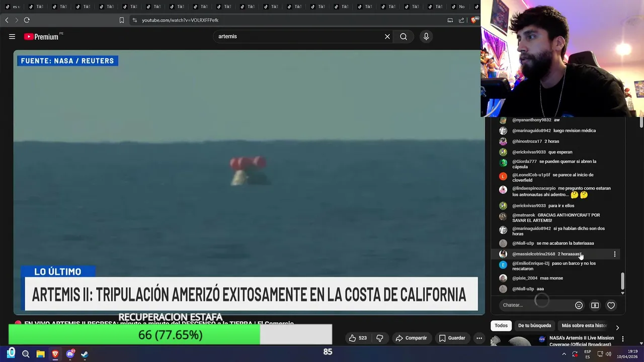Image resolution: width=644 pixels, height=362 pixels.
Task: Reload the current page
Action: click(27, 20)
